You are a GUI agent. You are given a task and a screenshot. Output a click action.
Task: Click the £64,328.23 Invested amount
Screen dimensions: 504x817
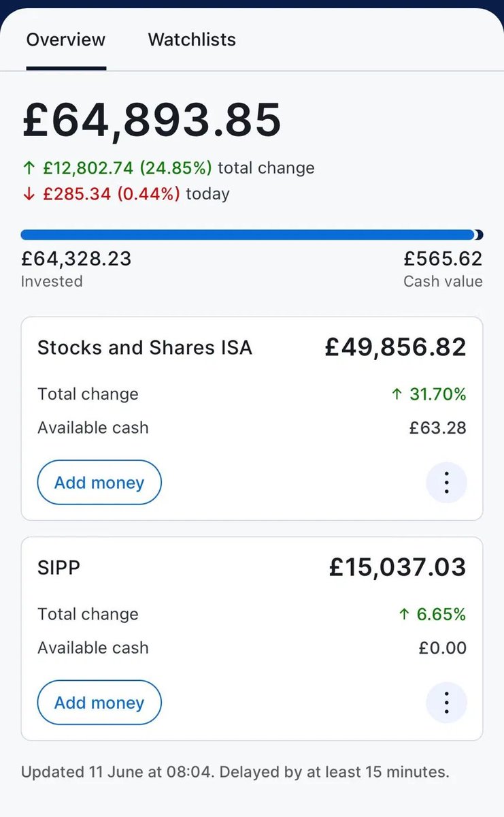76,259
